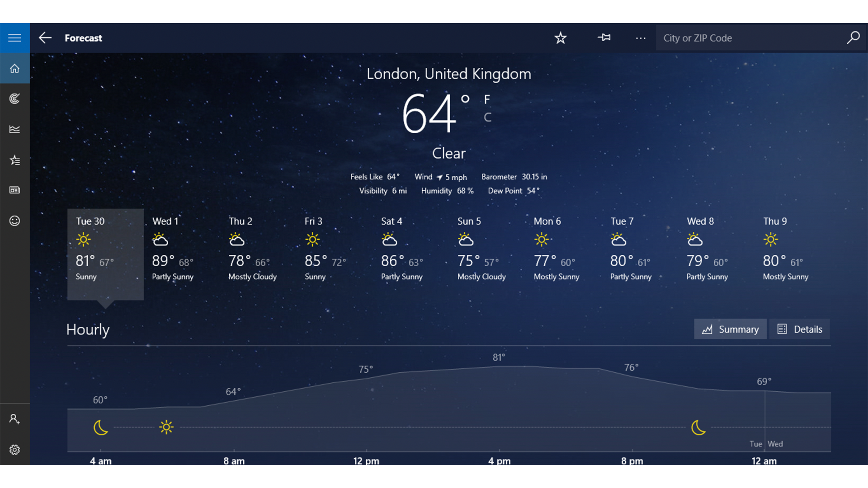Click the Charts/Analytics icon in sidebar
Image resolution: width=868 pixels, height=488 pixels.
click(x=14, y=129)
